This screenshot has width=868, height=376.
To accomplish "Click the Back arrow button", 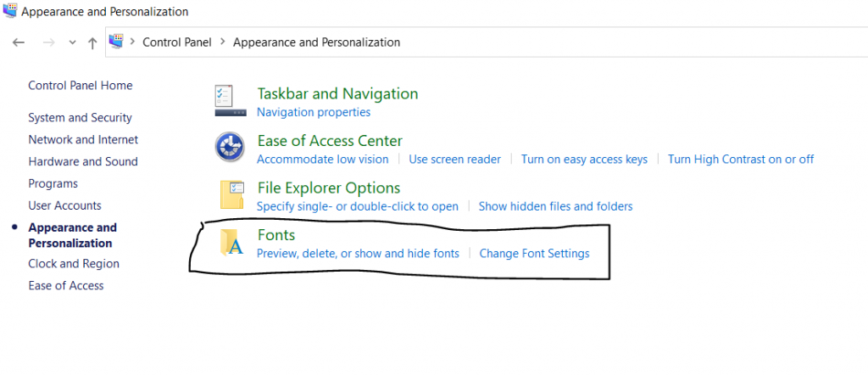I will point(19,42).
